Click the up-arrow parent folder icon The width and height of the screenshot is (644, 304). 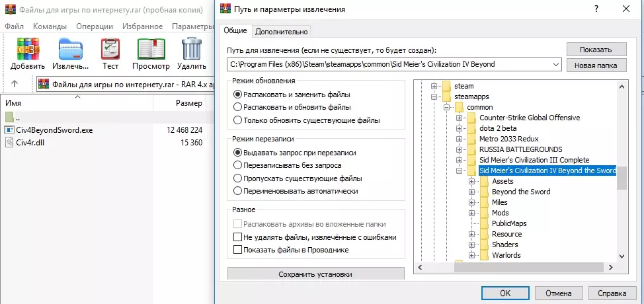(x=15, y=84)
